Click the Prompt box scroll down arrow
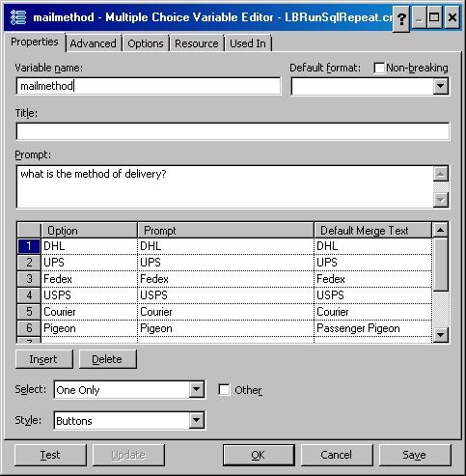The width and height of the screenshot is (466, 476). 441,200
